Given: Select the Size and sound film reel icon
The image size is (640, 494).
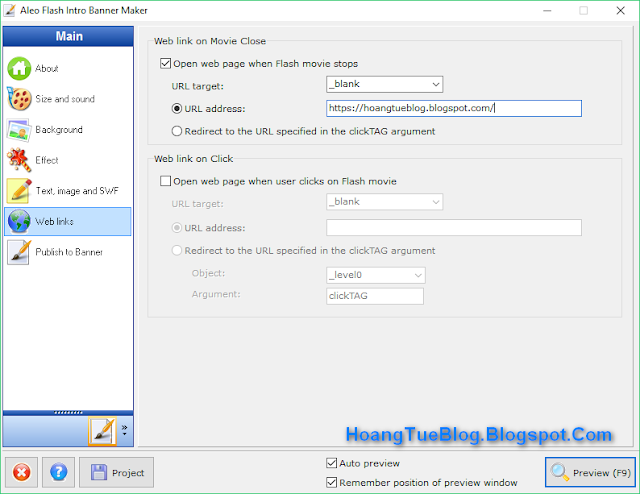Looking at the screenshot, I should pyautogui.click(x=19, y=99).
